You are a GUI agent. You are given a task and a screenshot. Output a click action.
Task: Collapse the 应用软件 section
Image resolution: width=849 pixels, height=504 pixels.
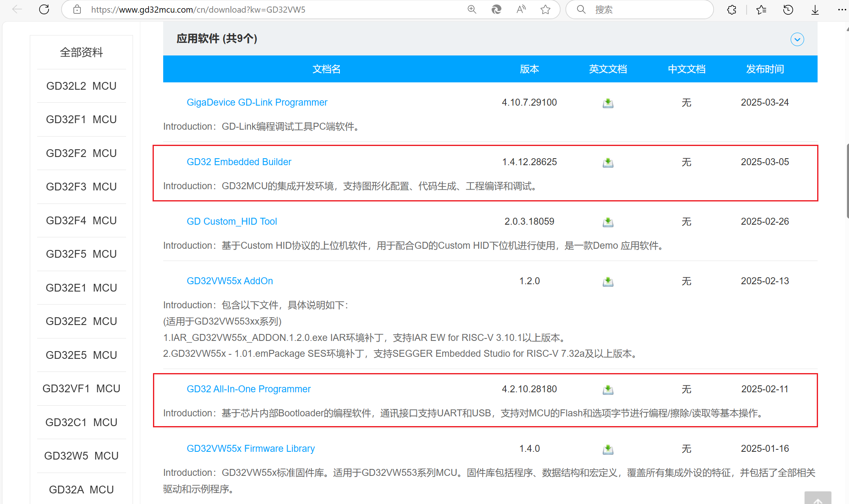pyautogui.click(x=797, y=39)
